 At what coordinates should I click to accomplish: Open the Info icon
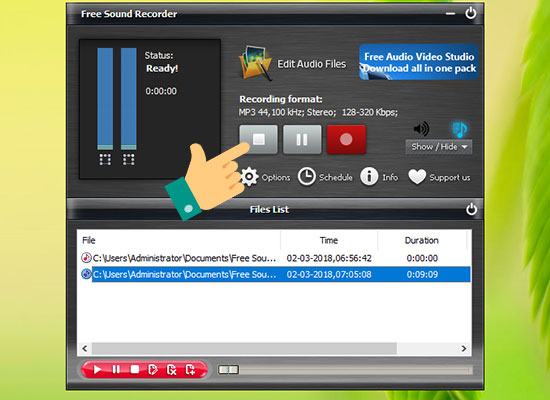369,176
